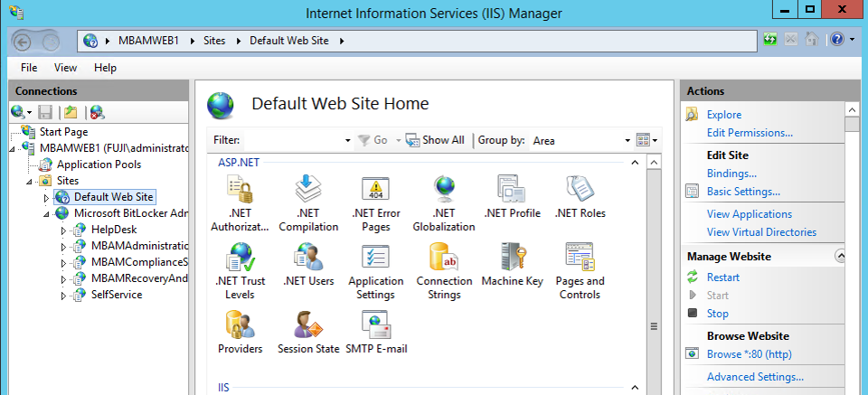The width and height of the screenshot is (868, 395).
Task: Expand the SelfService application node
Action: (x=63, y=296)
